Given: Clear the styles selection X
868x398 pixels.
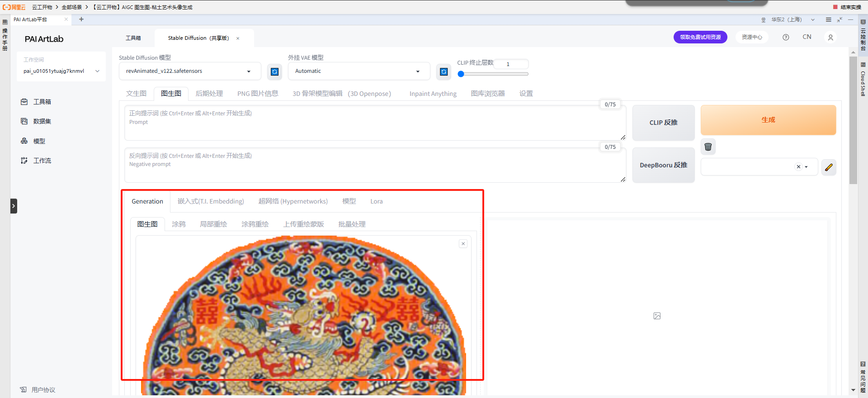Looking at the screenshot, I should (x=798, y=167).
